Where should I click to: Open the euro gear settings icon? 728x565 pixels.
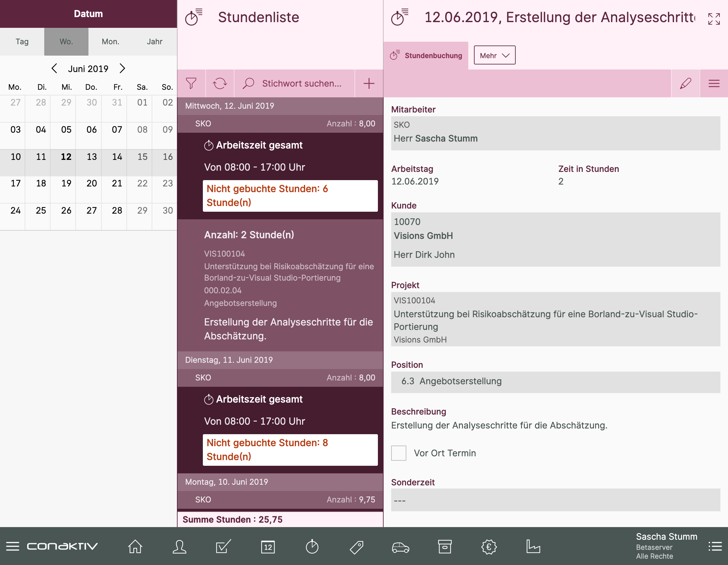[489, 547]
